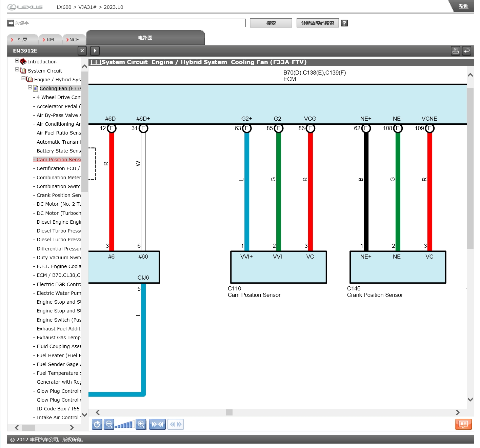Click the zoom level bar indicator
This screenshot has width=480, height=448.
click(x=124, y=425)
